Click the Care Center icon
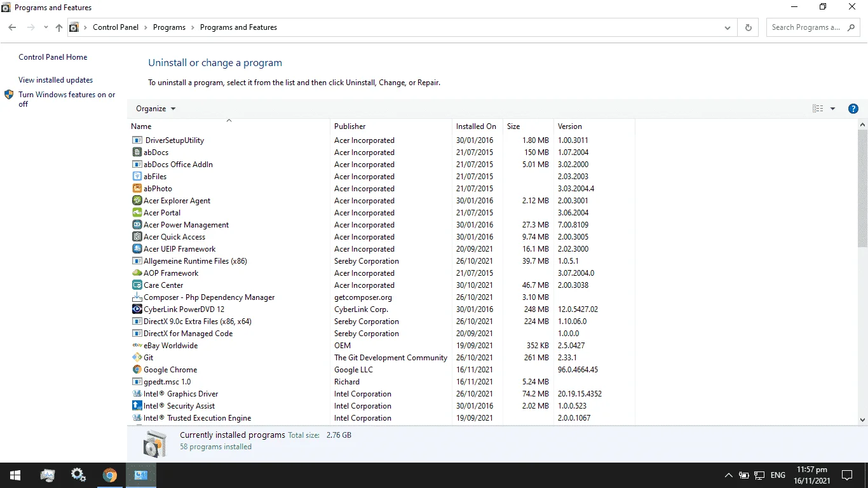The width and height of the screenshot is (868, 488). 137,285
